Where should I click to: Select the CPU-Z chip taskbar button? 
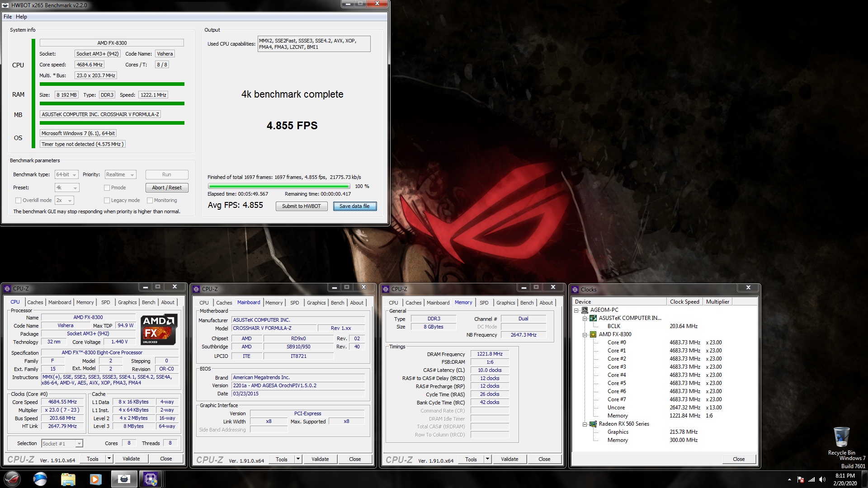coord(151,479)
